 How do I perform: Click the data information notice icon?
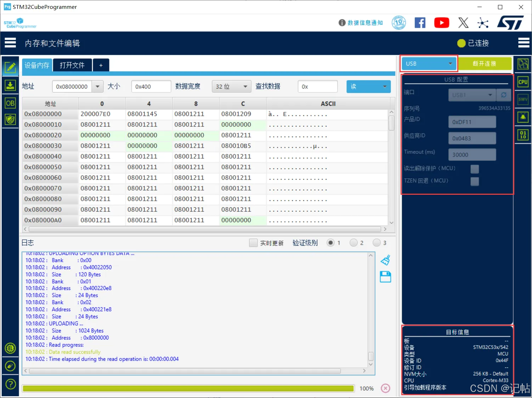point(342,23)
